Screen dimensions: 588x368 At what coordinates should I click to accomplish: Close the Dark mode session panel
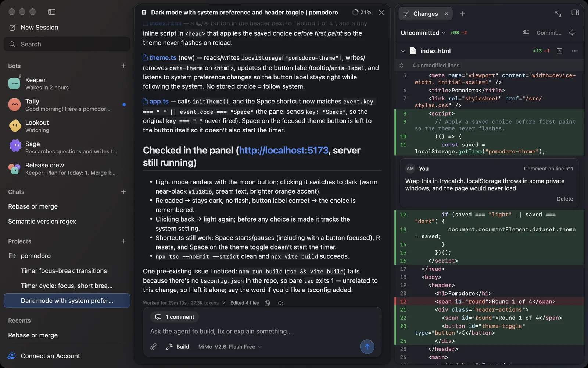click(x=381, y=13)
